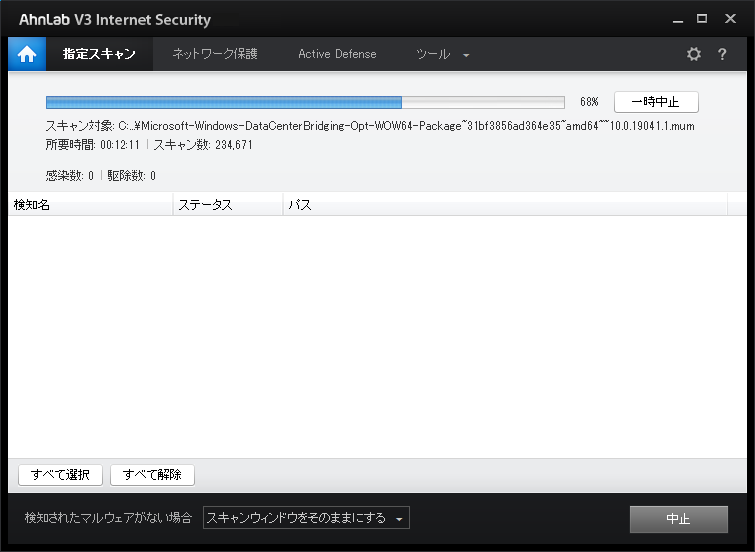
Task: Pause the scan with 一時中止 button
Action: pos(656,102)
